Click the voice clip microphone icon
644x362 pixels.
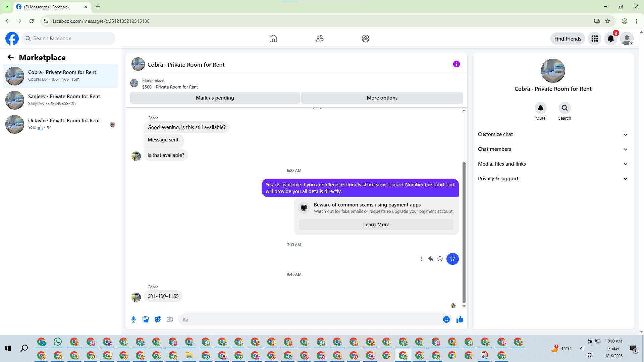click(133, 319)
